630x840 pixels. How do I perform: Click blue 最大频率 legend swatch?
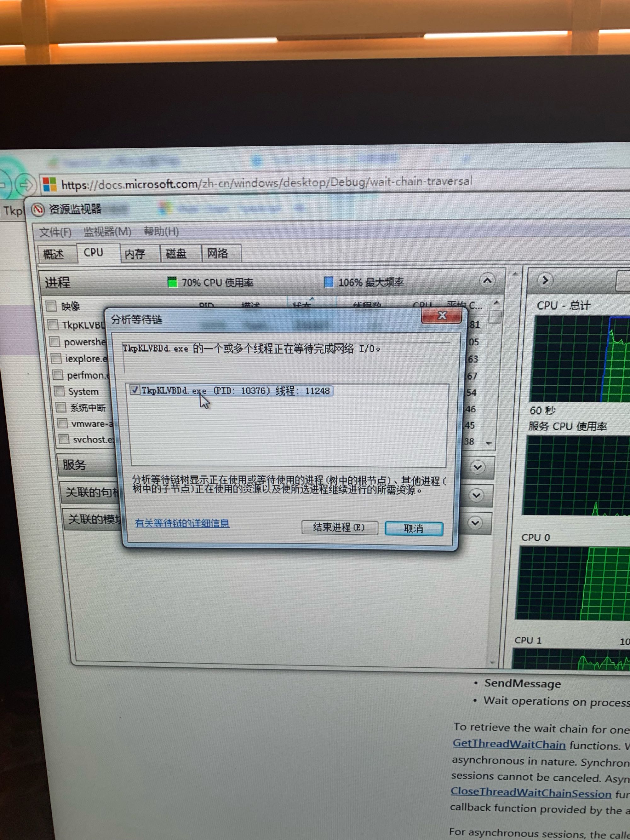tap(329, 282)
